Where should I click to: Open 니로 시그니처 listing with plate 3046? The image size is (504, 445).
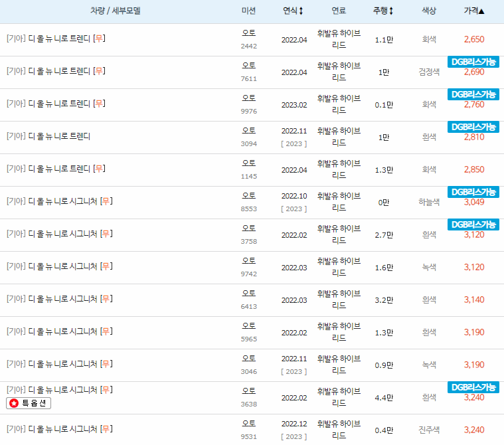coord(60,364)
